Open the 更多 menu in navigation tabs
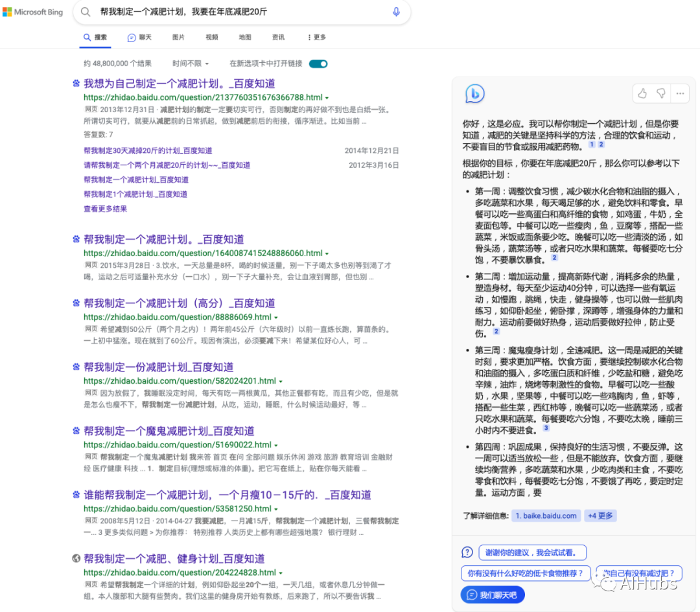 316,38
